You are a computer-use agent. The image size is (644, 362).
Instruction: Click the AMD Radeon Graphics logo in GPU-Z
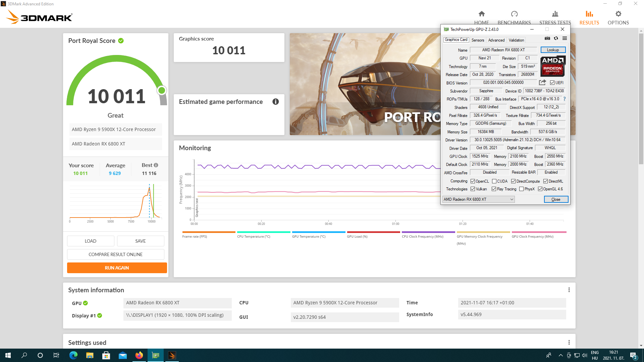(x=553, y=66)
